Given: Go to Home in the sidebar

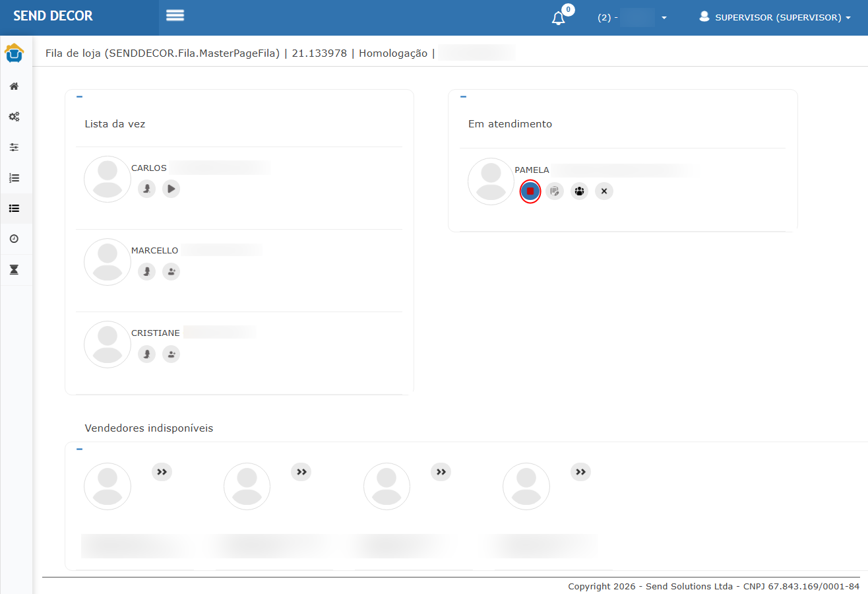Looking at the screenshot, I should [14, 86].
